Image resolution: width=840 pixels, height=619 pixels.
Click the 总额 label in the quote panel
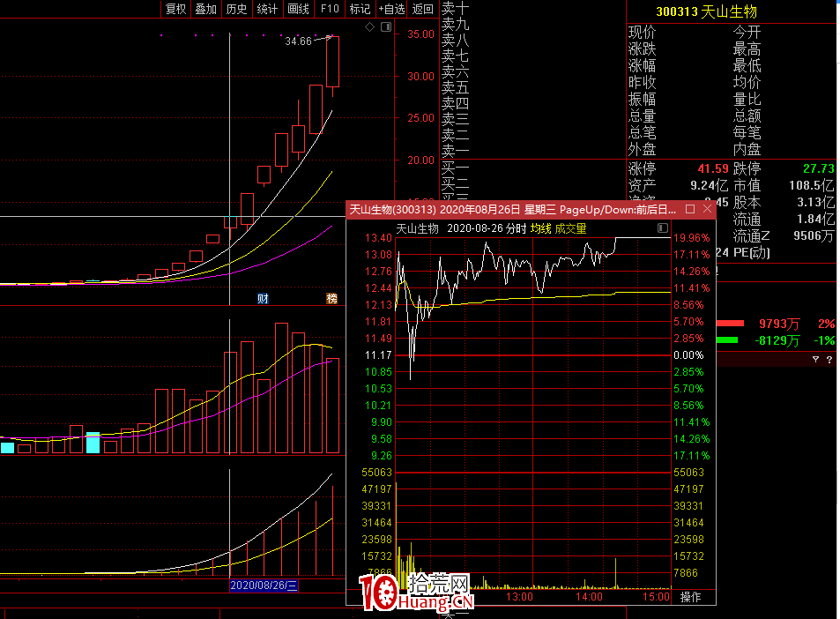tap(747, 116)
